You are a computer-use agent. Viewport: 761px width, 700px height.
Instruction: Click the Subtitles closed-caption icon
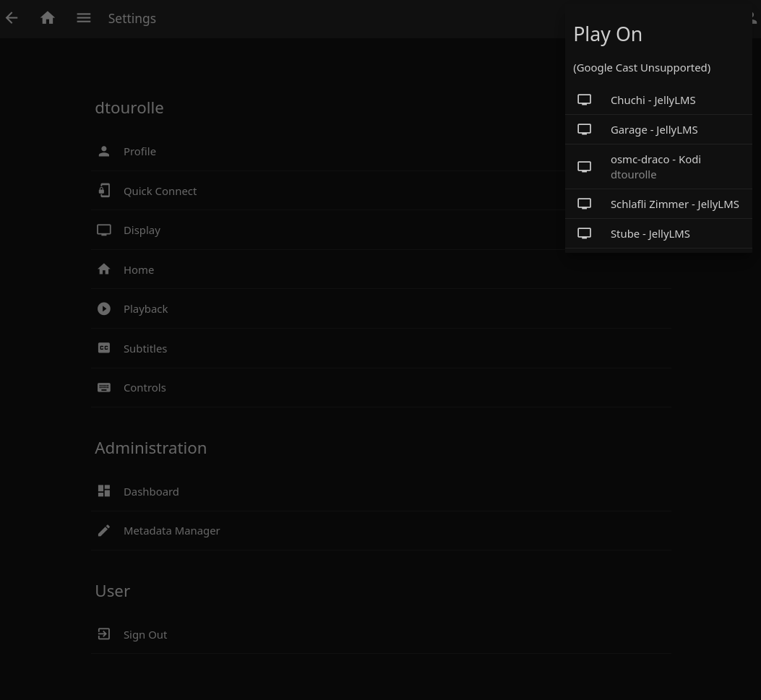coord(103,347)
